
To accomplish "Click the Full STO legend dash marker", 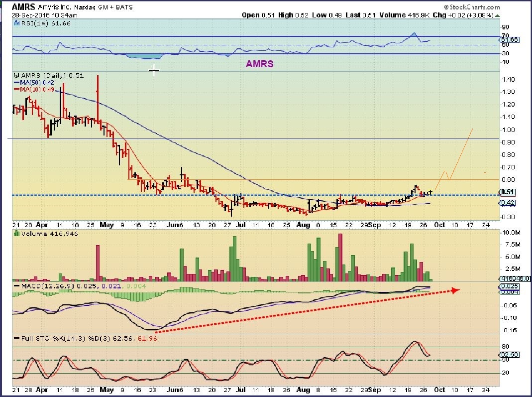I will [16, 339].
